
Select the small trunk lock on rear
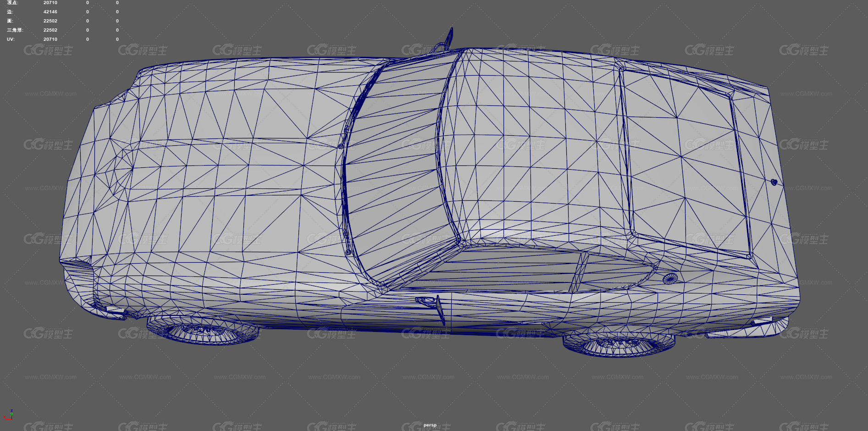[x=774, y=182]
